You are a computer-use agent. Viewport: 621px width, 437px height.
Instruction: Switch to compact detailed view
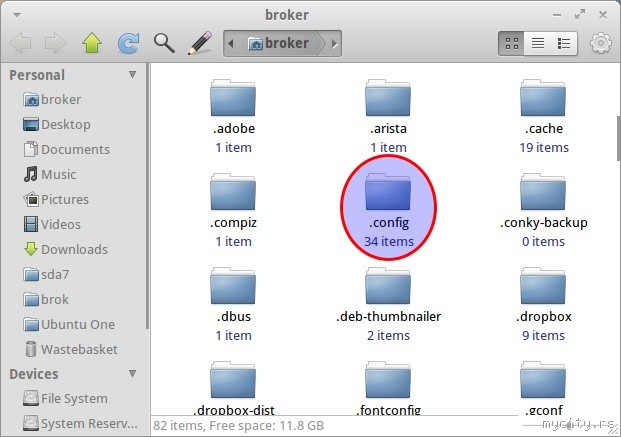click(x=564, y=43)
